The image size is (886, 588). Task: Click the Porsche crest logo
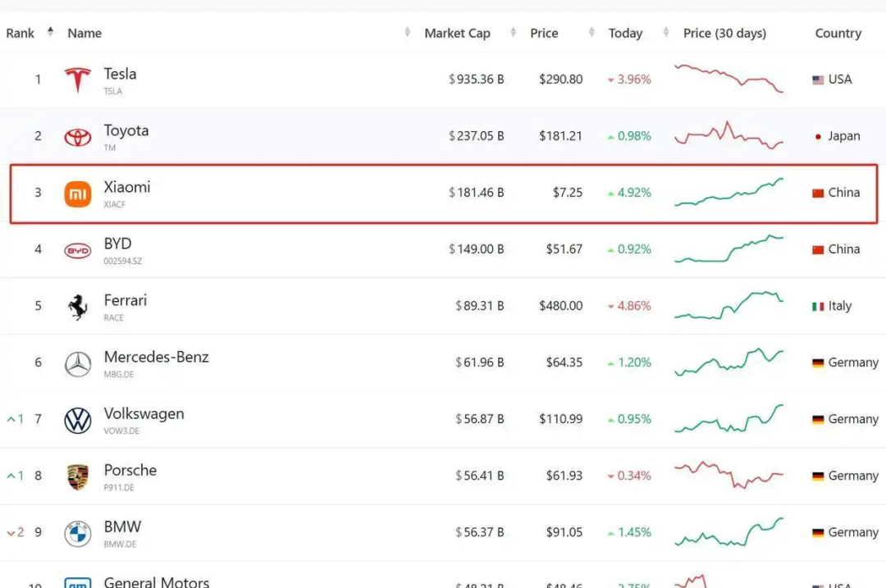point(77,476)
